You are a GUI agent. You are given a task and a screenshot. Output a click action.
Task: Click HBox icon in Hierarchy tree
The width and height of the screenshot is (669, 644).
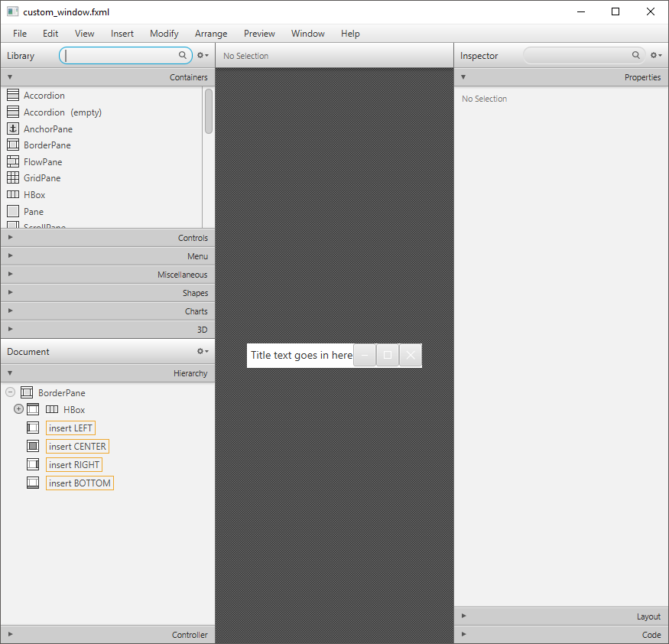point(52,409)
